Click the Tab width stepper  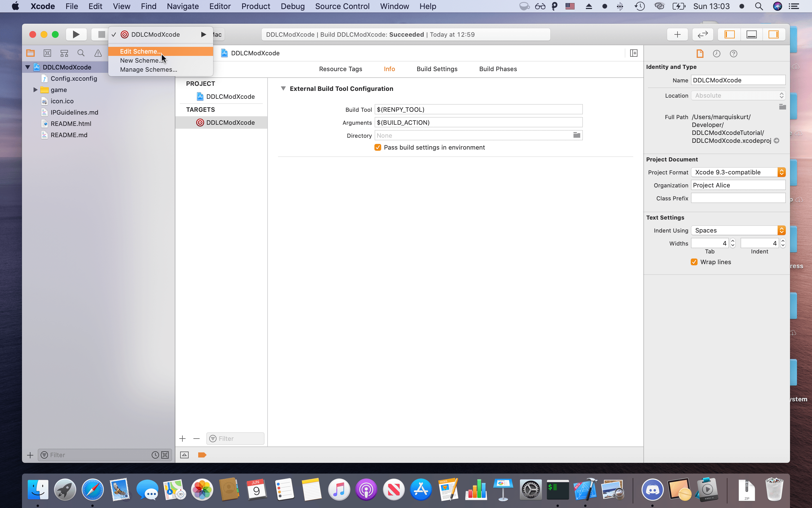[733, 243]
